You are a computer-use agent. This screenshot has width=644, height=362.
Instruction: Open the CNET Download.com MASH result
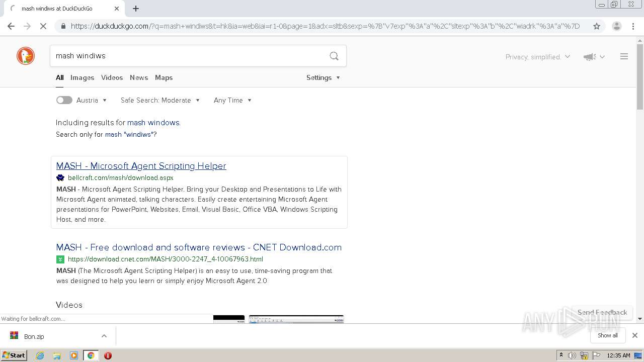199,247
